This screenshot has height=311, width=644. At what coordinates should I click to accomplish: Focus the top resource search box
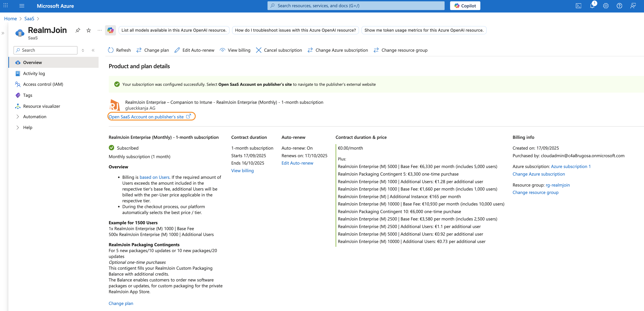[x=356, y=6]
